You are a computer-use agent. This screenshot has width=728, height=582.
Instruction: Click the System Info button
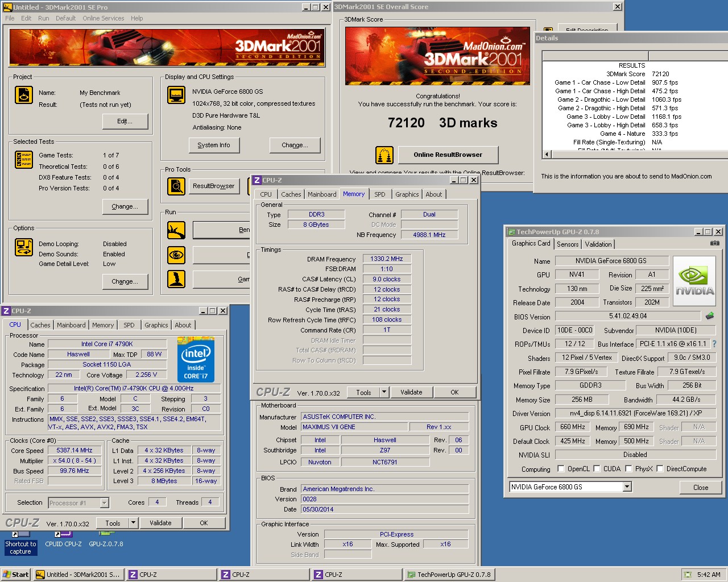click(x=214, y=145)
